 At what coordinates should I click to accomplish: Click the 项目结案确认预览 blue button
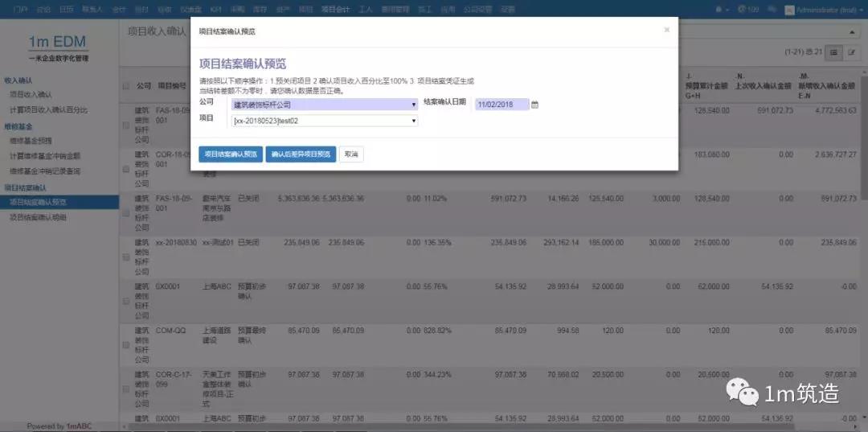click(x=231, y=154)
